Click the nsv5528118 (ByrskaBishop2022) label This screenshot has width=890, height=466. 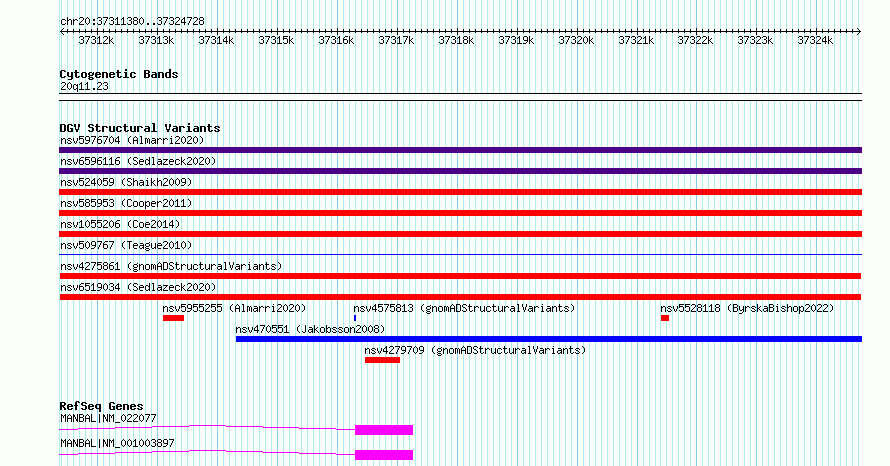point(747,308)
